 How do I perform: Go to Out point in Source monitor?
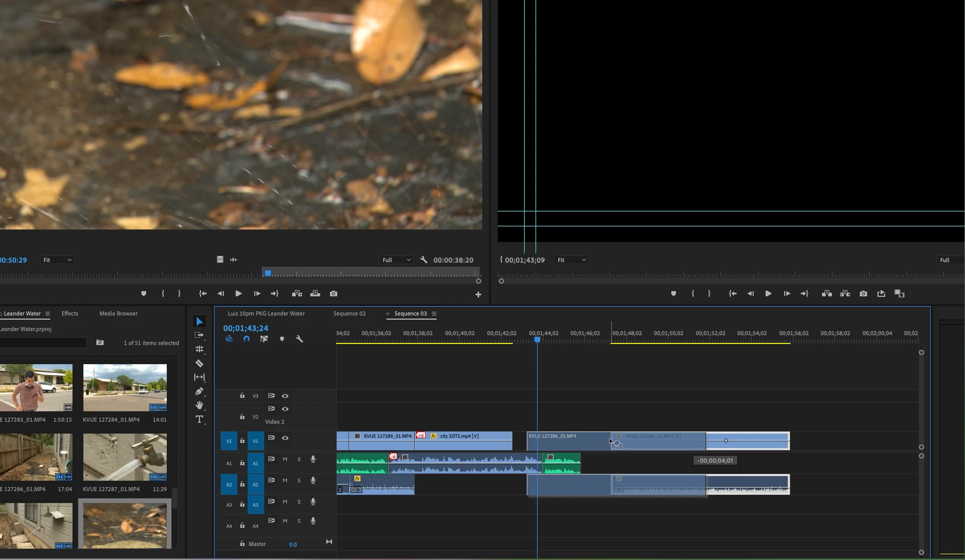click(275, 294)
